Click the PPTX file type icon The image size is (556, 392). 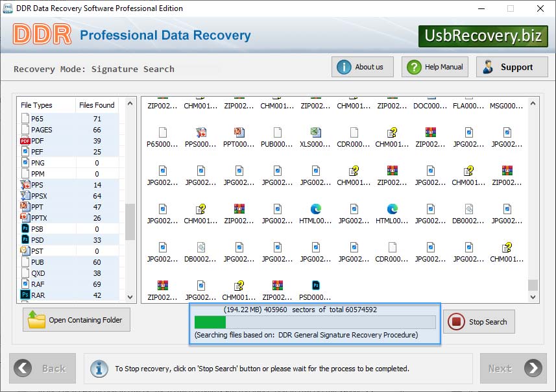coord(25,218)
